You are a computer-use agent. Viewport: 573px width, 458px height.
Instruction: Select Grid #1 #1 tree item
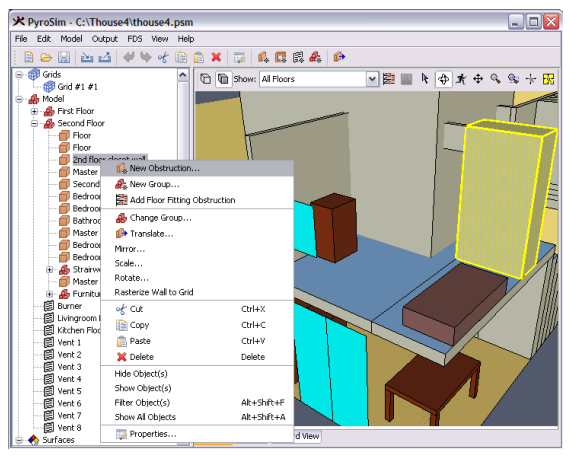pos(77,87)
